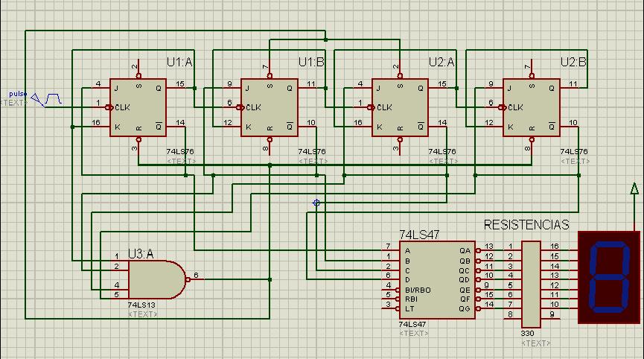Click the QG output label on 74LS47

465,309
